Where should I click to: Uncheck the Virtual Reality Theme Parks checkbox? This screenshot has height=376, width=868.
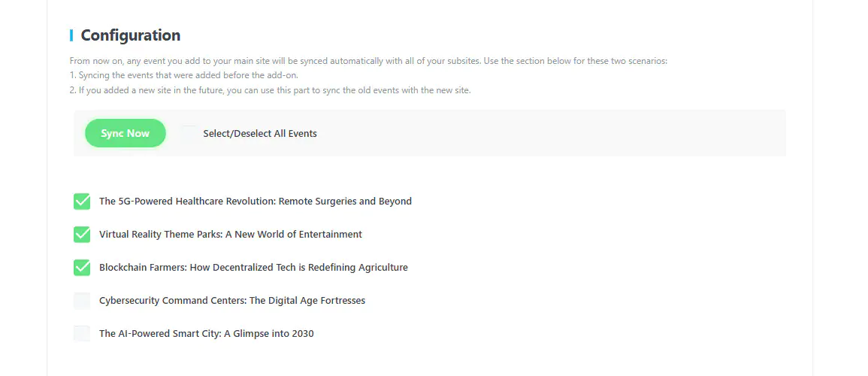[x=82, y=235]
